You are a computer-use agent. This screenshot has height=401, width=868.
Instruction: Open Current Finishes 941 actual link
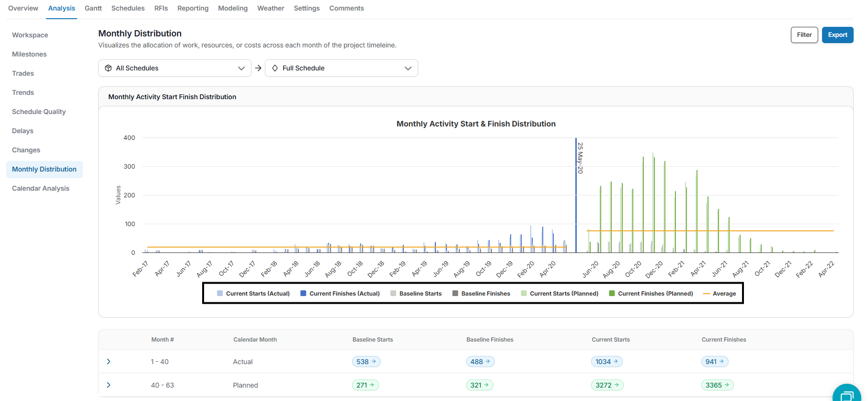(715, 362)
